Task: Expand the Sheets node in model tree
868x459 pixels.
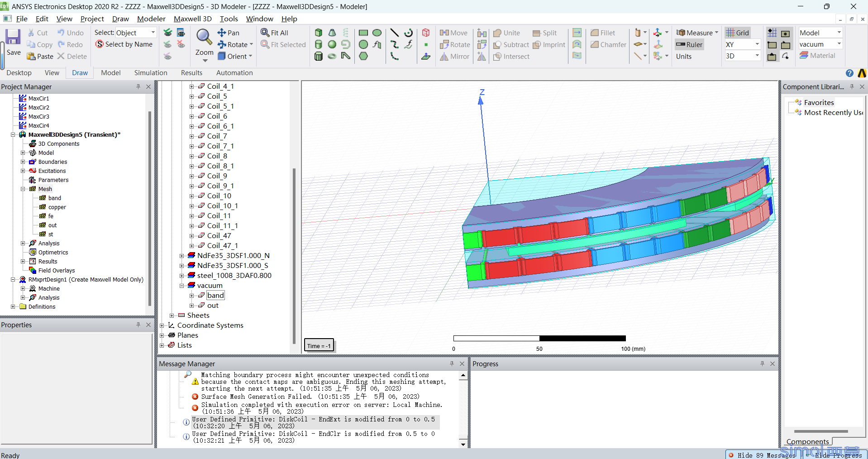Action: pos(172,316)
